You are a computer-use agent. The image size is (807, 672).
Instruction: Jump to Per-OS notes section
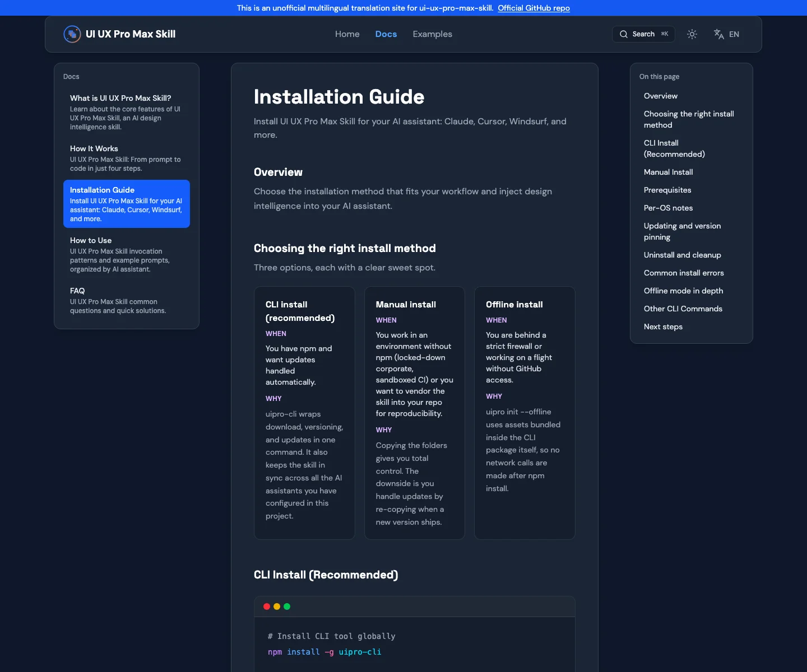tap(668, 208)
